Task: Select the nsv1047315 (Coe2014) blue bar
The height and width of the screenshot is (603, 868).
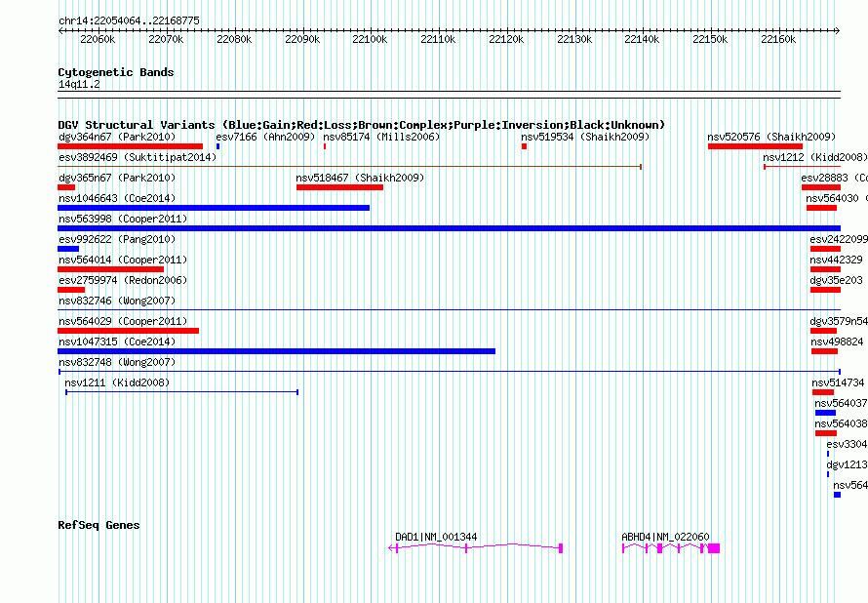Action: pos(276,351)
